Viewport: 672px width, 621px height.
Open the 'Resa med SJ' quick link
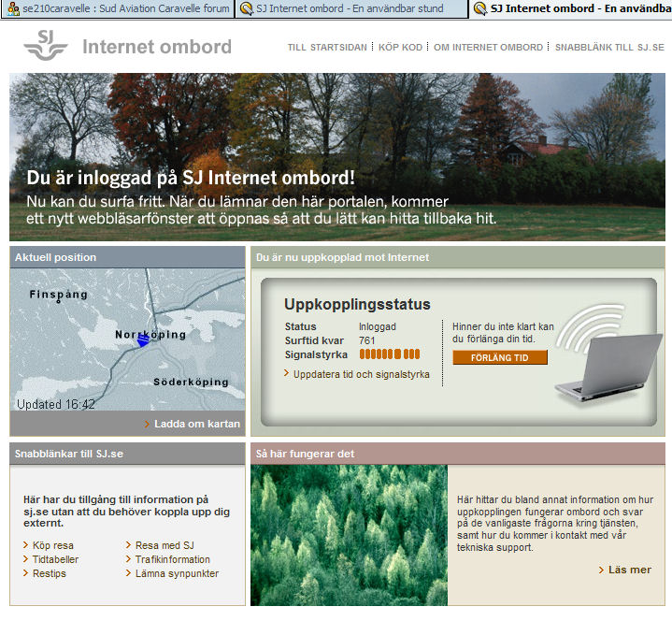164,545
